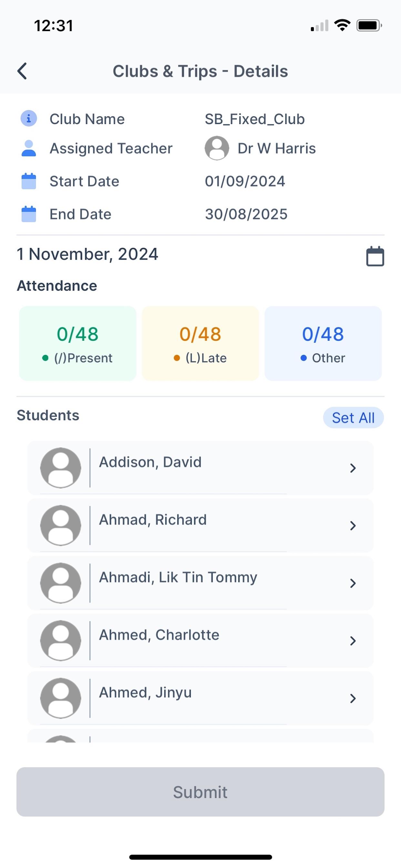This screenshot has width=401, height=868.
Task: Tap the End Date calendar icon
Action: click(x=29, y=214)
